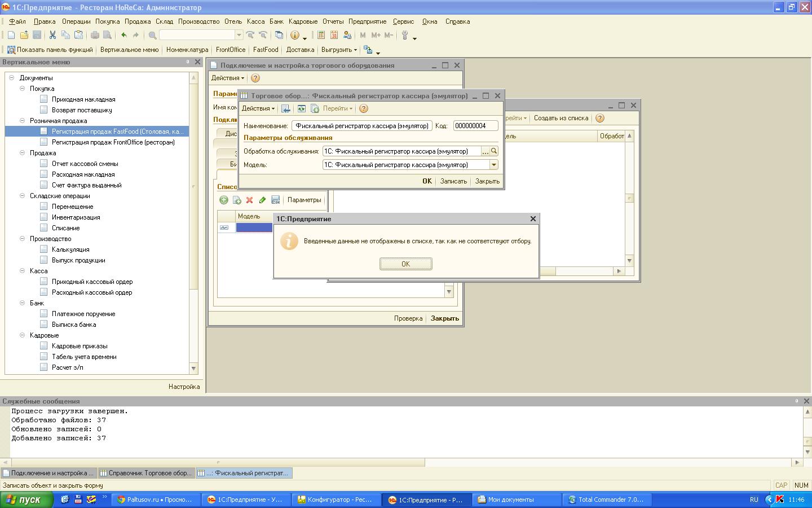Collapse the Розничная продажа tree node

tap(23, 121)
